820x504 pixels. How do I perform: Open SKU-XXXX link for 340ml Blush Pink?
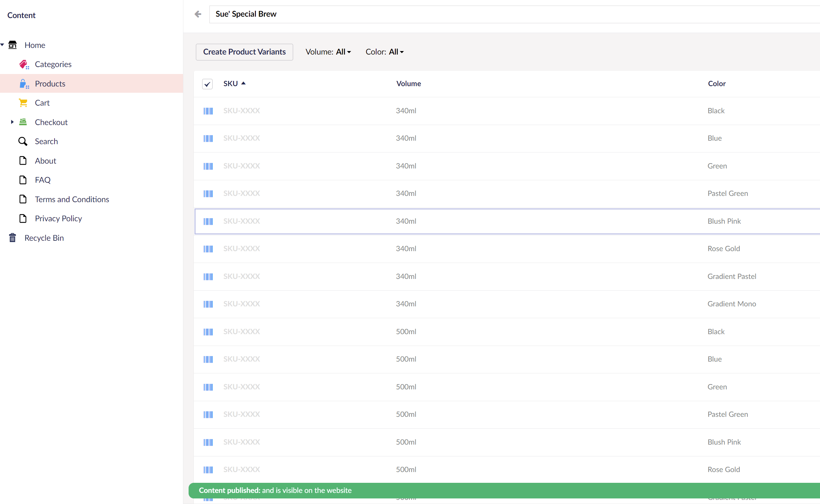point(242,221)
